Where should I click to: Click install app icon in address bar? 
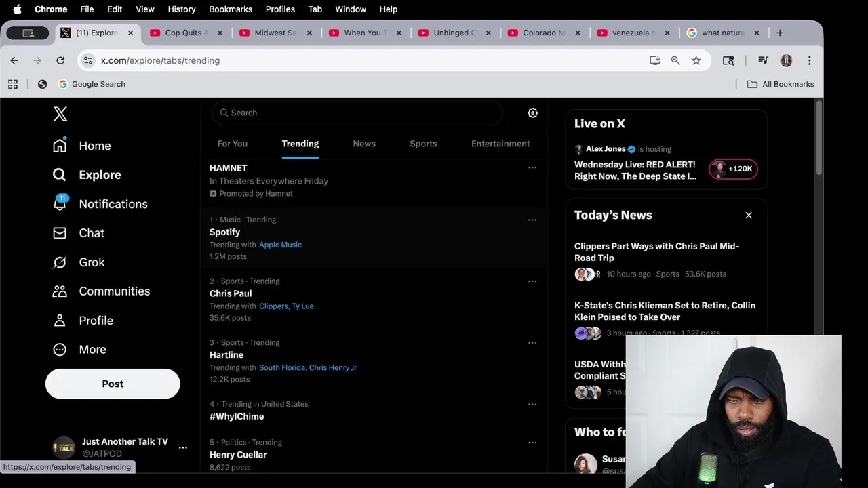coord(655,60)
